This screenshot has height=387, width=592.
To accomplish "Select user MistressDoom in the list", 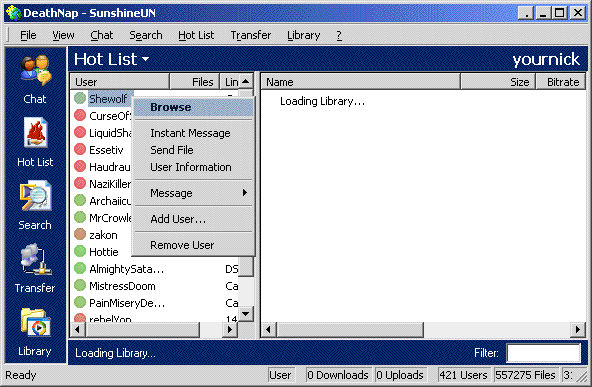I will click(122, 286).
